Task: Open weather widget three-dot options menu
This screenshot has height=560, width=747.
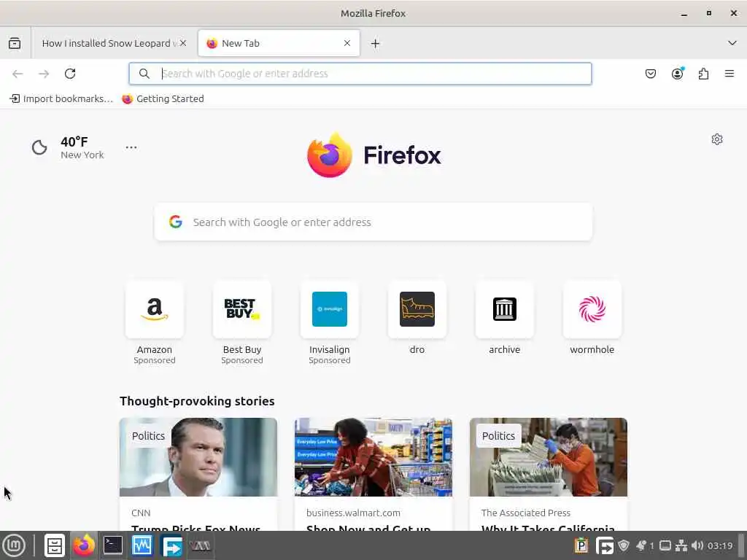Action: tap(131, 147)
